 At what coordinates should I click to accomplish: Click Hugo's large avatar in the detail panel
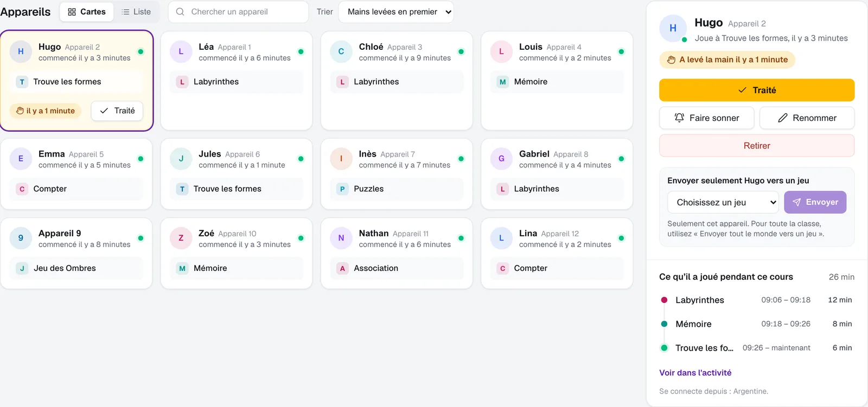(x=673, y=28)
